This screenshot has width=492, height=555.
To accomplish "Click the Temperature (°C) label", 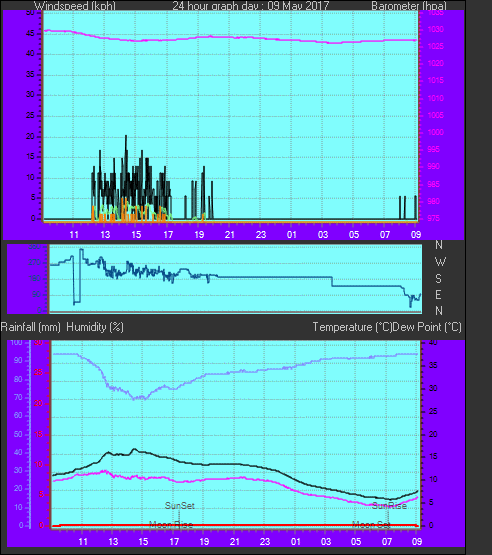I will click(x=352, y=327).
